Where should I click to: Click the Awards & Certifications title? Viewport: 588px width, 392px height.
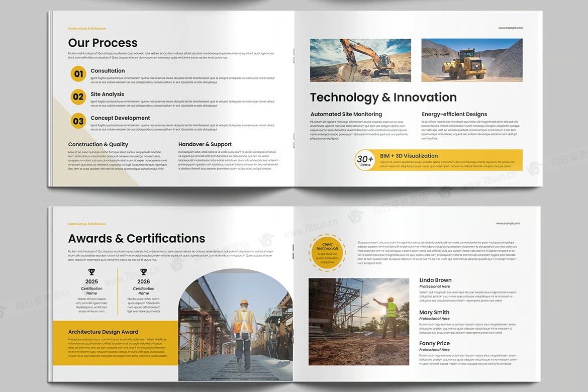tap(137, 238)
